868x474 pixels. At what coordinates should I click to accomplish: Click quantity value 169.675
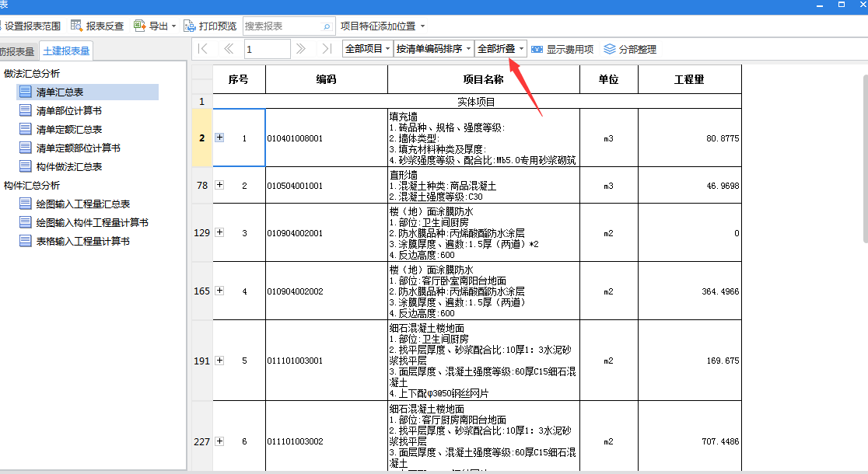723,361
